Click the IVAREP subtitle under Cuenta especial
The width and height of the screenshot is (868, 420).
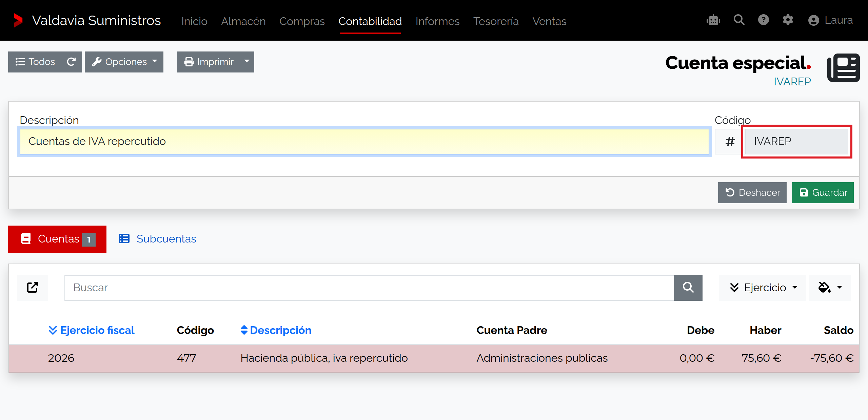click(792, 82)
